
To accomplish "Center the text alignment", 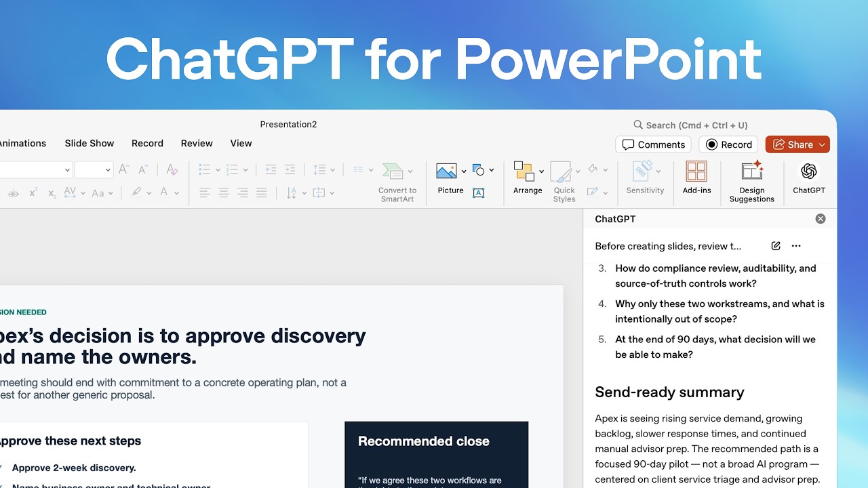I will 223,193.
